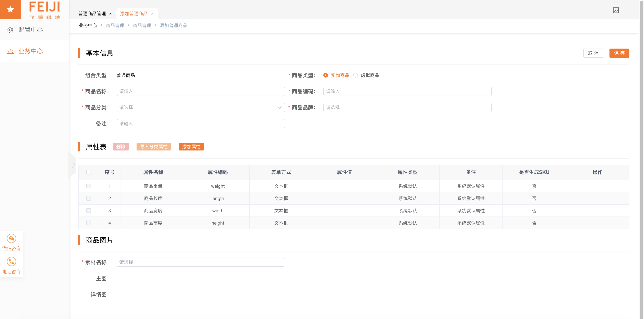Open 配置中心 in the sidebar
This screenshot has height=319, width=644.
coord(35,30)
